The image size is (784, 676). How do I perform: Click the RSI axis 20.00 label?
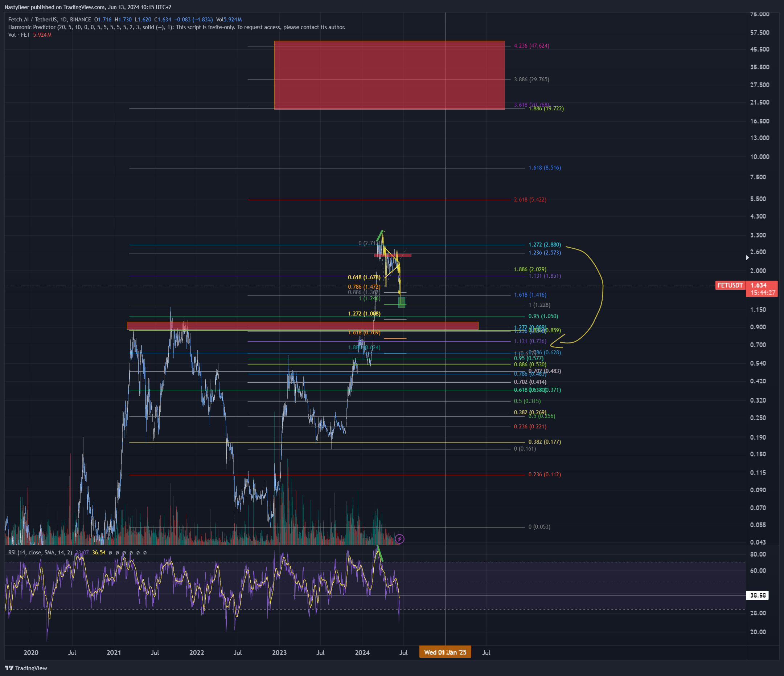point(758,632)
